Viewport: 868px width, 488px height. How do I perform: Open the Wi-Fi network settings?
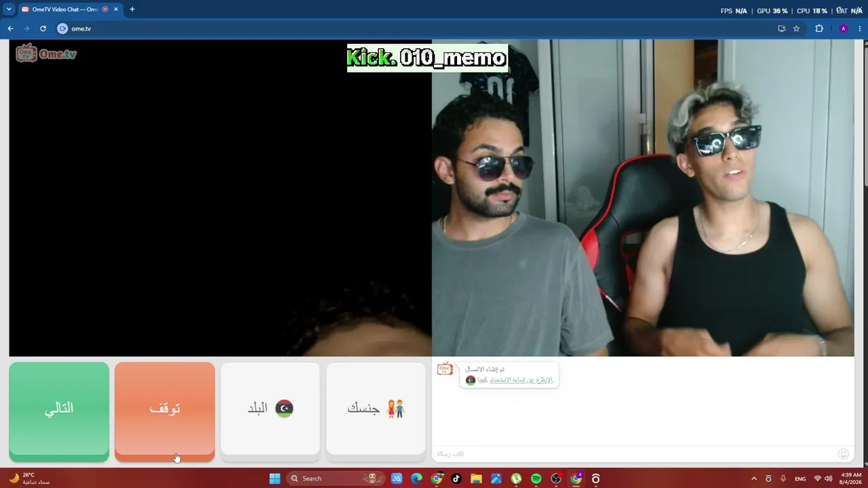click(817, 479)
